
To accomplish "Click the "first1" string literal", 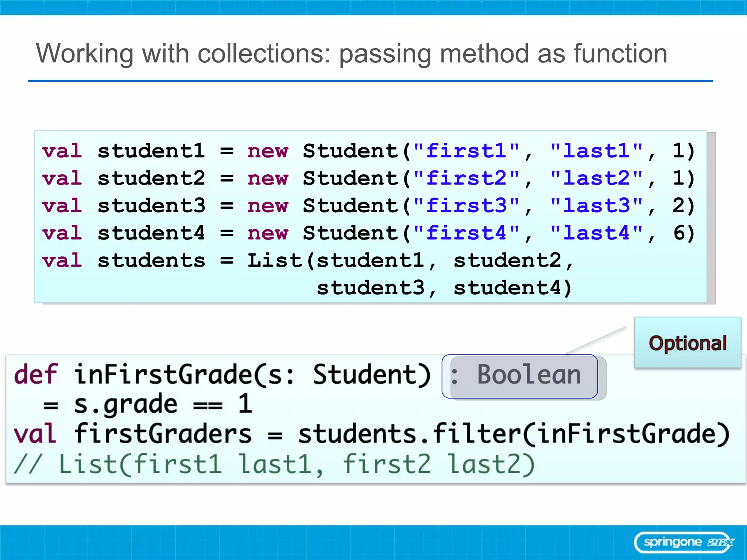I will (466, 151).
